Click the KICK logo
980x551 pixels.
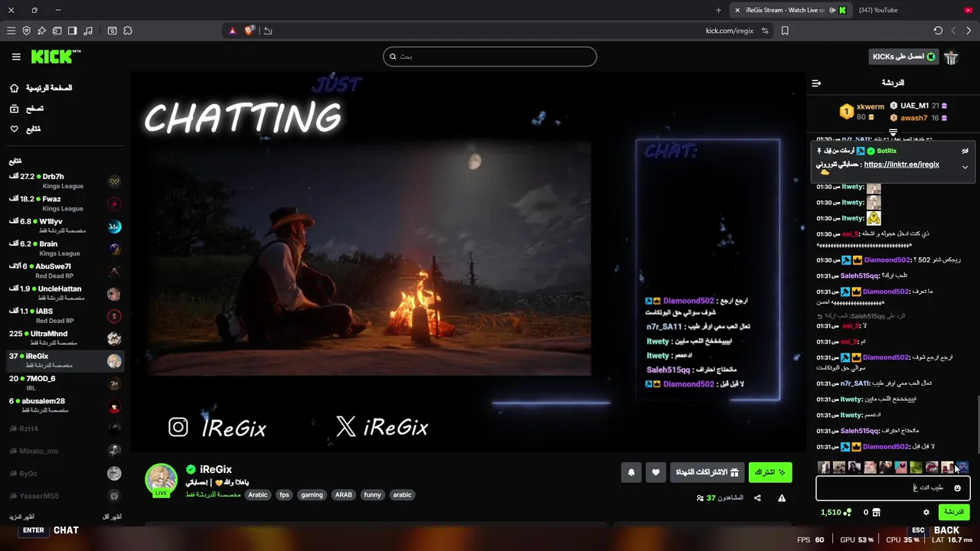point(55,57)
